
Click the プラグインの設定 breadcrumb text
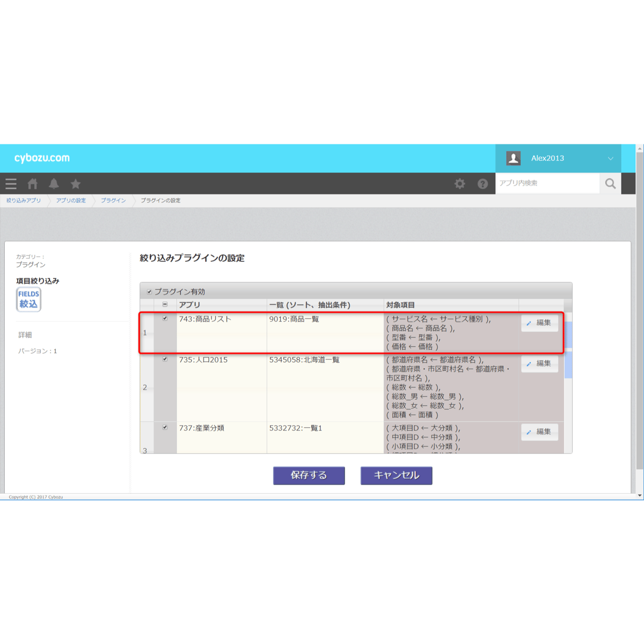[160, 201]
